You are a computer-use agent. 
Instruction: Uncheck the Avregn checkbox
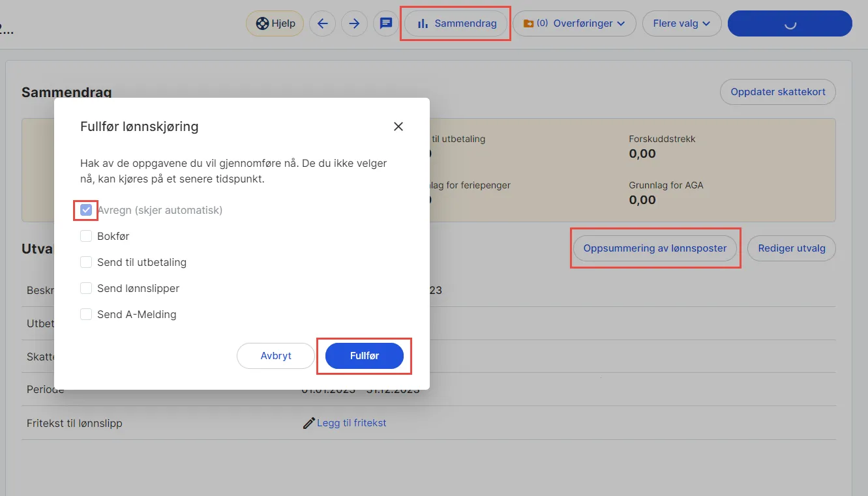pyautogui.click(x=85, y=209)
